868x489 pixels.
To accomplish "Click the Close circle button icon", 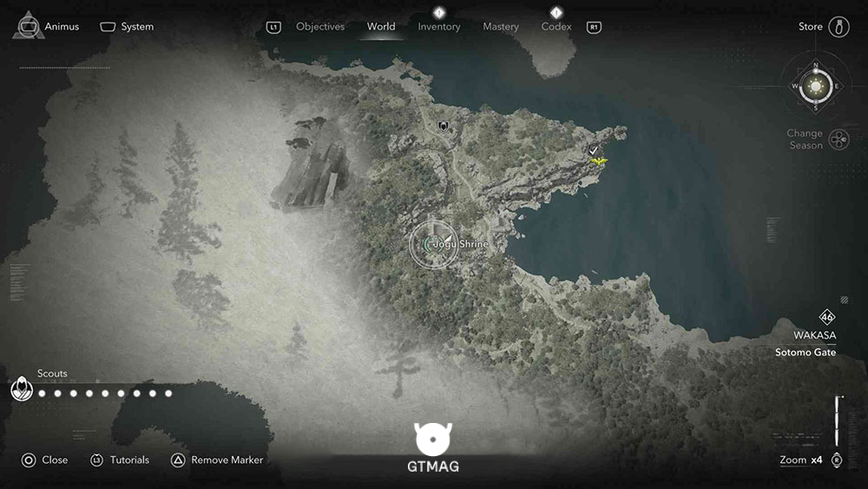I will point(29,460).
